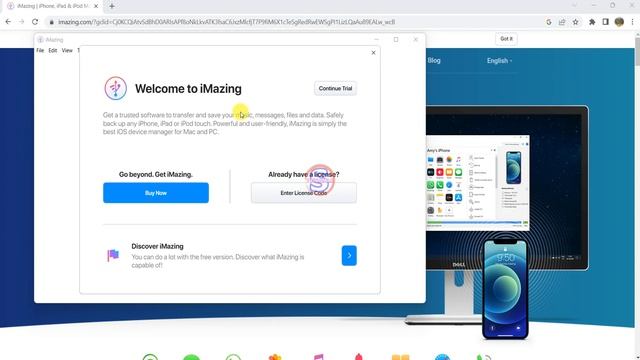Open Discover iMazing arrow button
The height and width of the screenshot is (360, 640).
[349, 256]
